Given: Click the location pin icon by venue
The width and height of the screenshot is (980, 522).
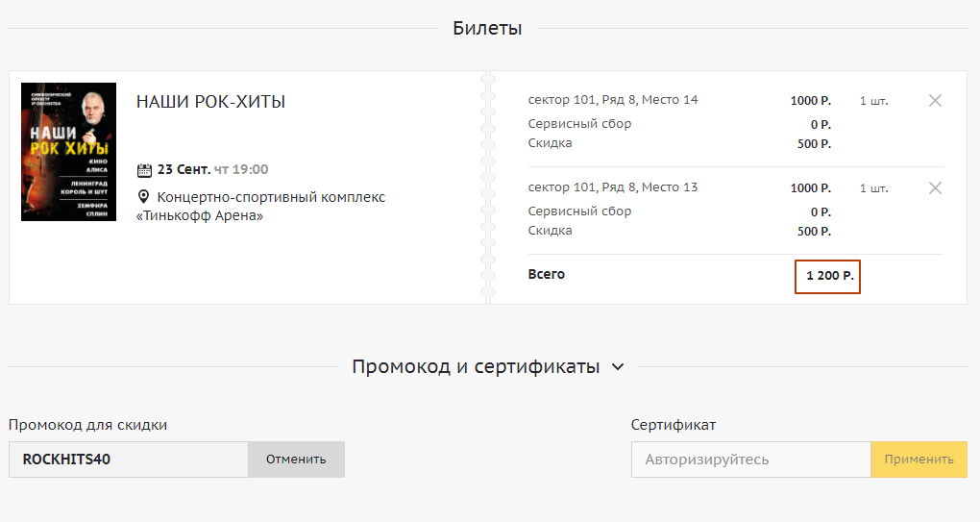Looking at the screenshot, I should click(x=145, y=197).
